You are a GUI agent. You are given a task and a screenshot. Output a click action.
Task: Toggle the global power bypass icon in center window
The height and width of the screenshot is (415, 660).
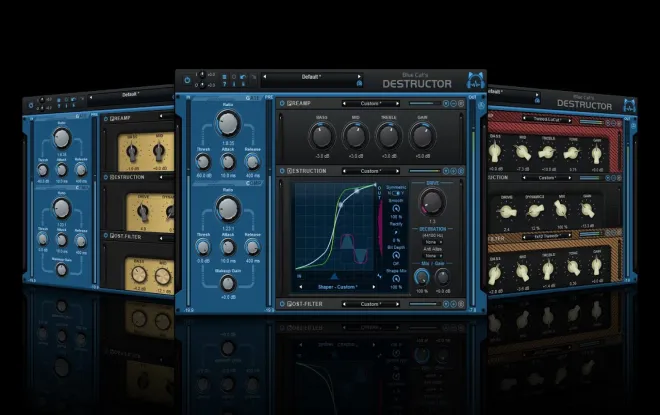(x=187, y=80)
